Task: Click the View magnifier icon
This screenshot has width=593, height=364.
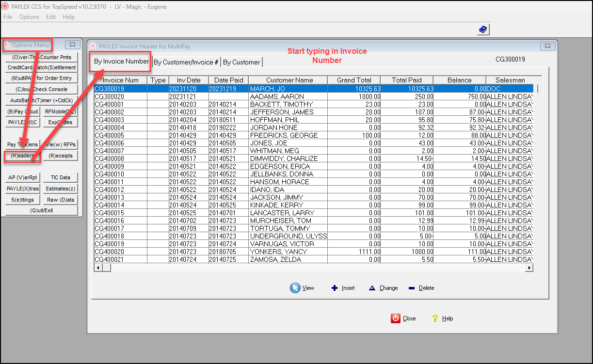Action: pos(295,288)
